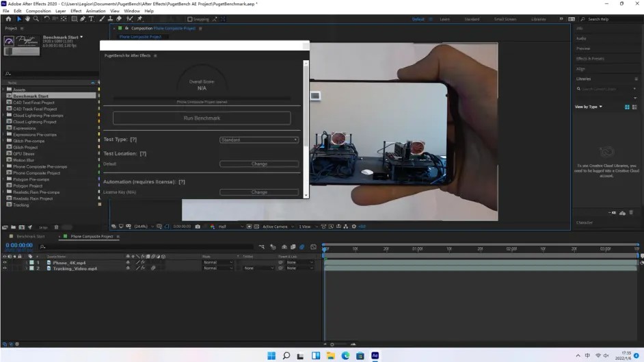Click Change button for Test Location
This screenshot has width=644, height=362.
259,164
